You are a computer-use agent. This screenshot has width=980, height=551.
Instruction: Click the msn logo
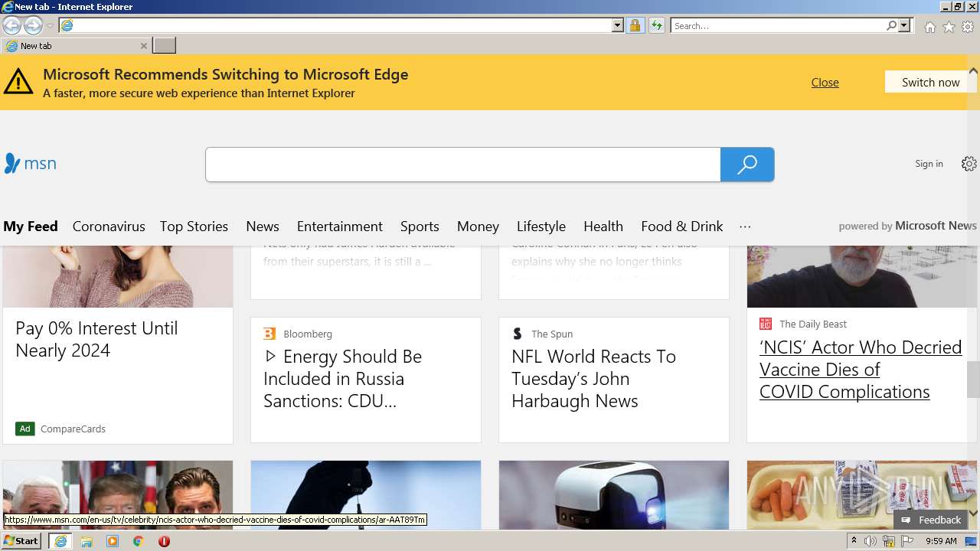[x=31, y=163]
